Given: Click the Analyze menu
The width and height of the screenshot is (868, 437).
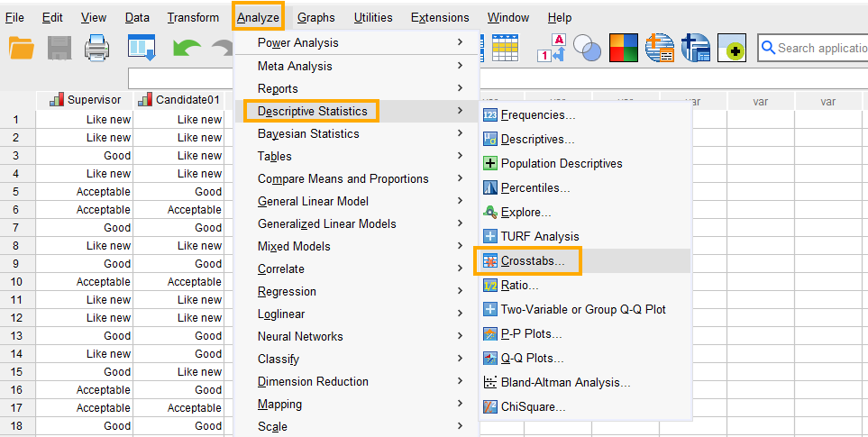Looking at the screenshot, I should pyautogui.click(x=258, y=18).
